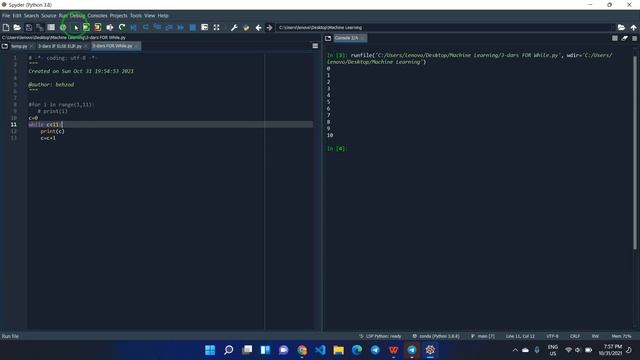This screenshot has height=360, width=640.
Task: Open the Consoles menu
Action: (x=97, y=16)
